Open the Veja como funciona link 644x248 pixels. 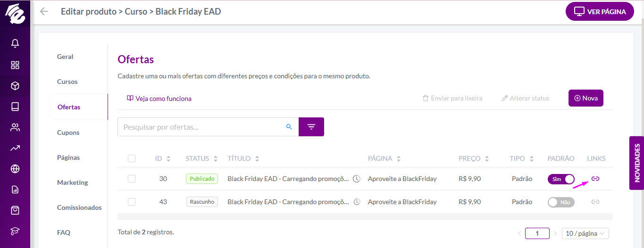(x=159, y=99)
